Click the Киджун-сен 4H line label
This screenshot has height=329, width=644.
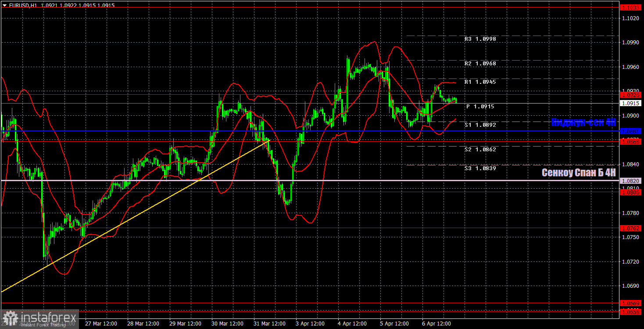[583, 122]
